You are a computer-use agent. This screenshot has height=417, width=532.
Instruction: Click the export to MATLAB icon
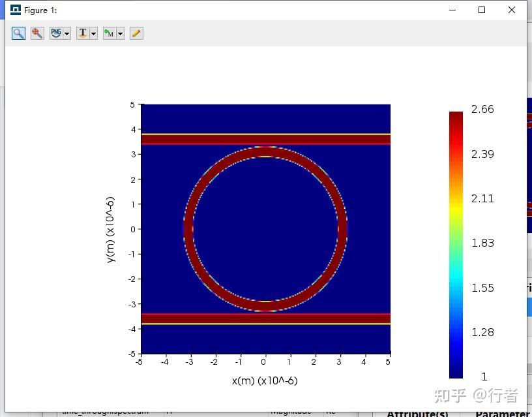pyautogui.click(x=109, y=33)
